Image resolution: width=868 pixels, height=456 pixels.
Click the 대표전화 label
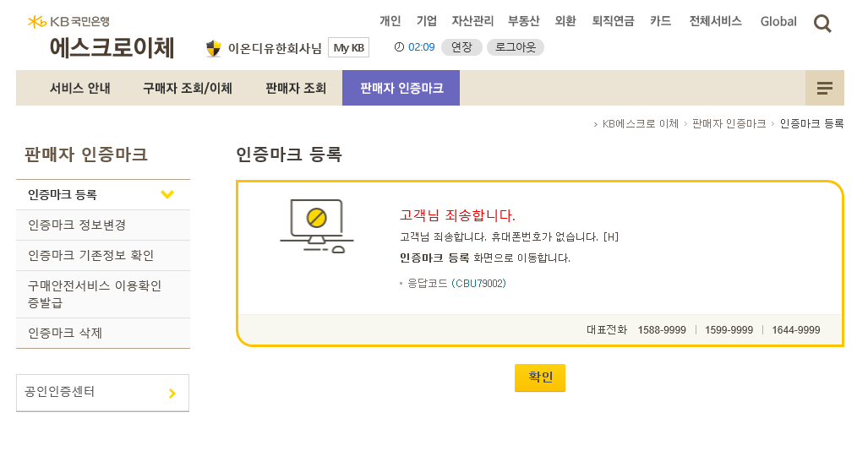pos(606,330)
